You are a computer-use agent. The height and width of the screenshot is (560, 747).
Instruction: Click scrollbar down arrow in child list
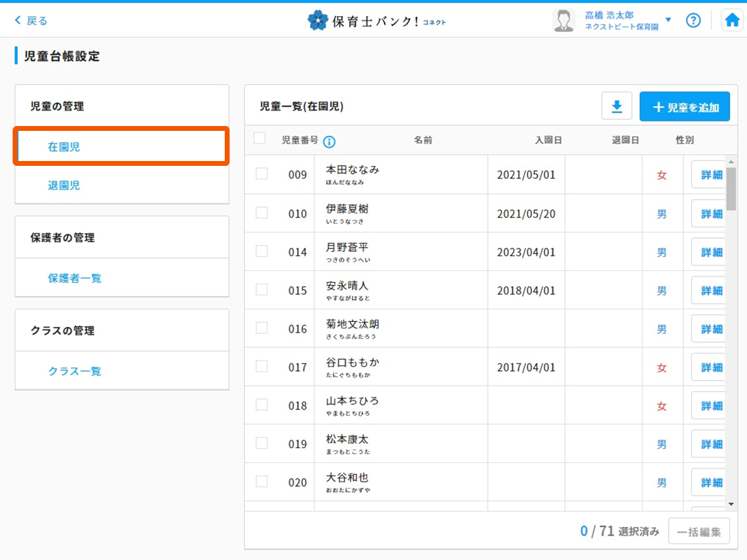(731, 503)
